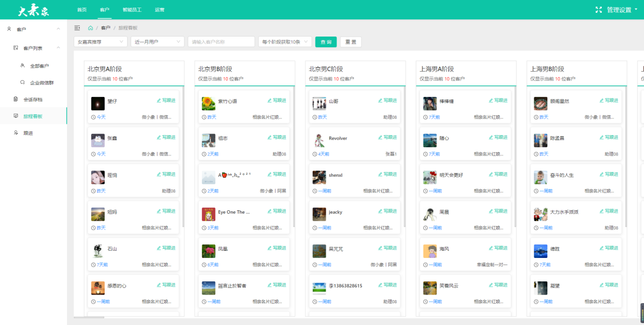
Task: Select the 跟进 icon in sidebar
Action: (16, 133)
